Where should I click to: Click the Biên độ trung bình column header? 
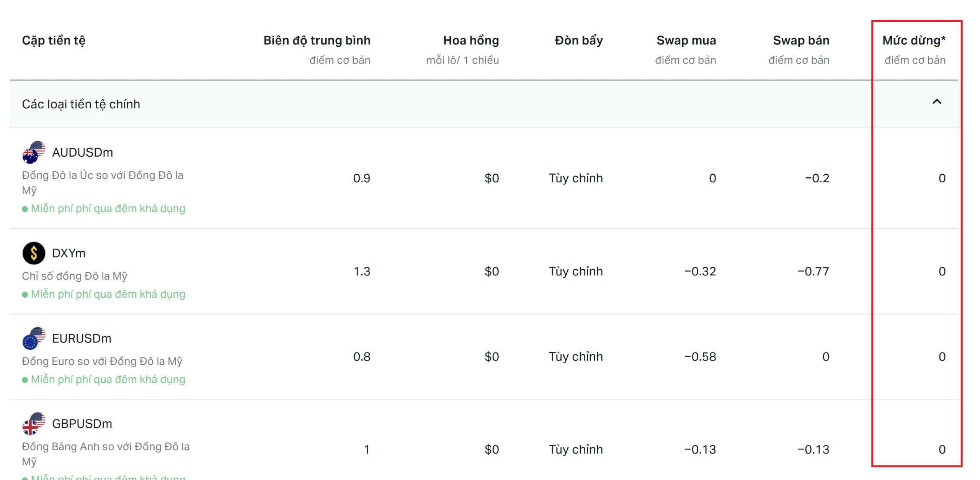click(317, 41)
